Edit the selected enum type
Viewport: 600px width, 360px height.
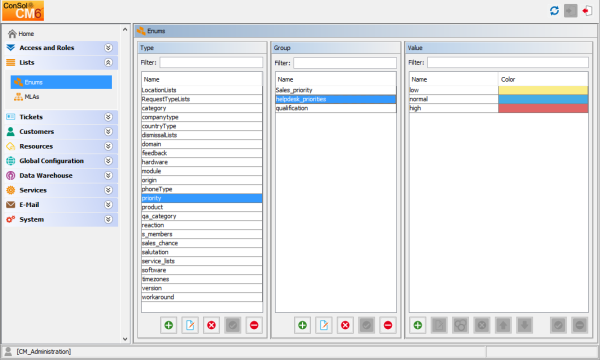190,325
